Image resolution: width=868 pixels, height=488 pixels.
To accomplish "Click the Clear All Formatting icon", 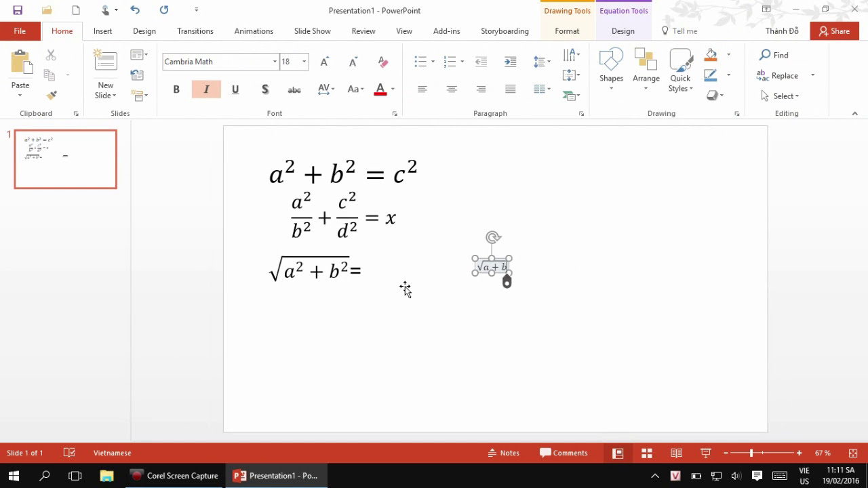I will pos(382,62).
